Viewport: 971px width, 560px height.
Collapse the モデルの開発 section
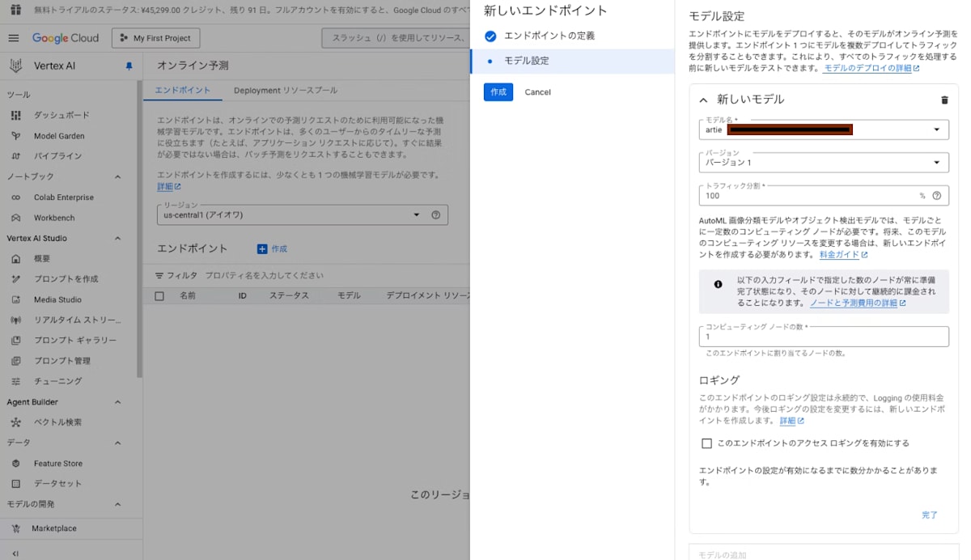click(x=117, y=504)
